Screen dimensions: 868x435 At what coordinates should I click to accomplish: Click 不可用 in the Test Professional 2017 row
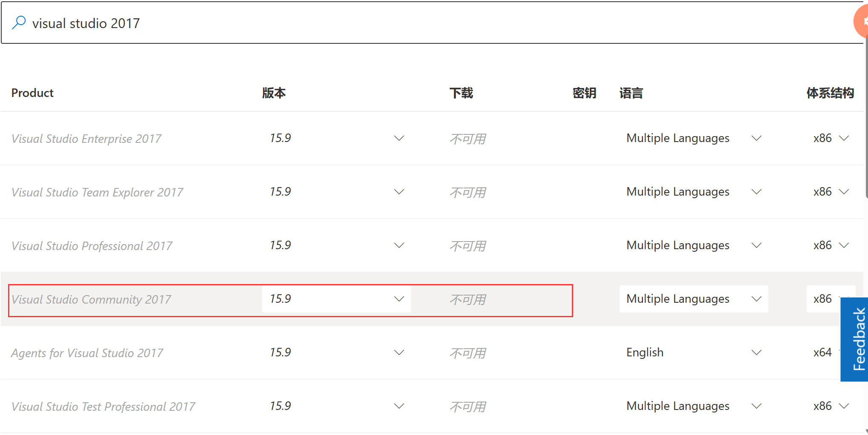click(468, 407)
